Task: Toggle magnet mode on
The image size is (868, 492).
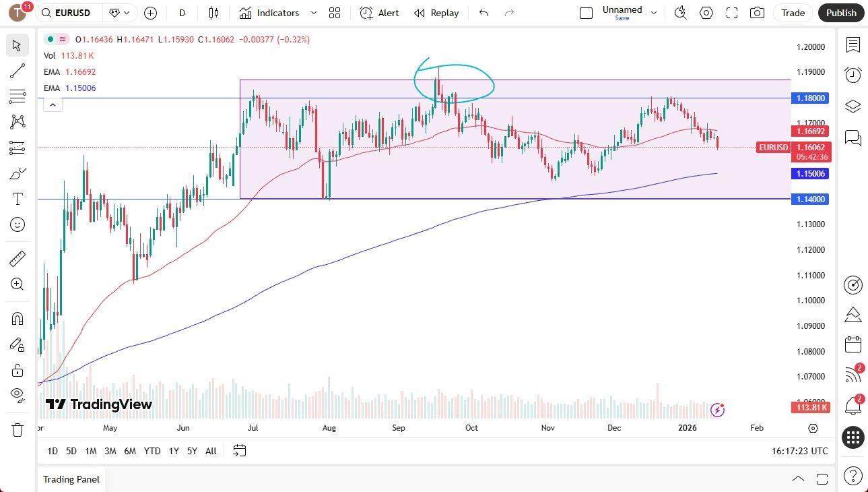Action: 17,318
